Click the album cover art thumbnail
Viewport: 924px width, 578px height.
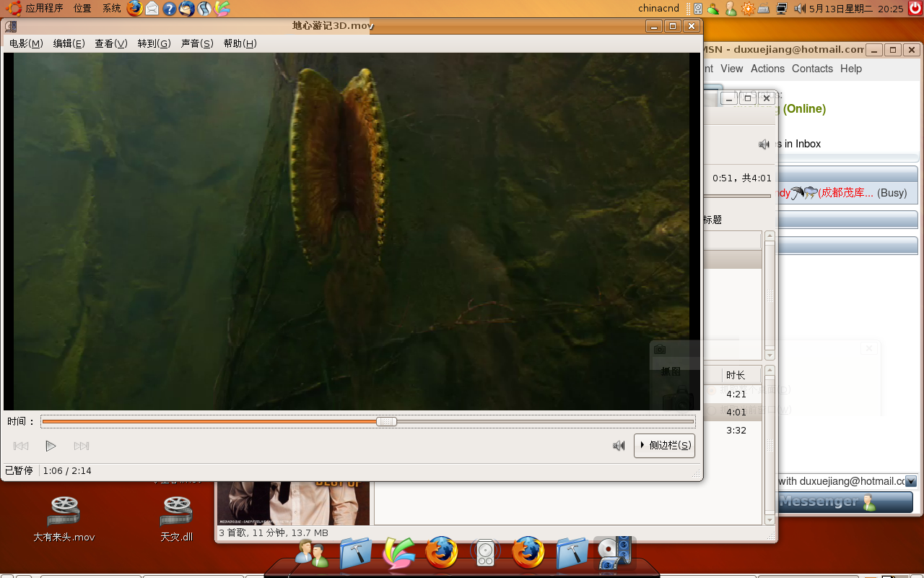[293, 503]
